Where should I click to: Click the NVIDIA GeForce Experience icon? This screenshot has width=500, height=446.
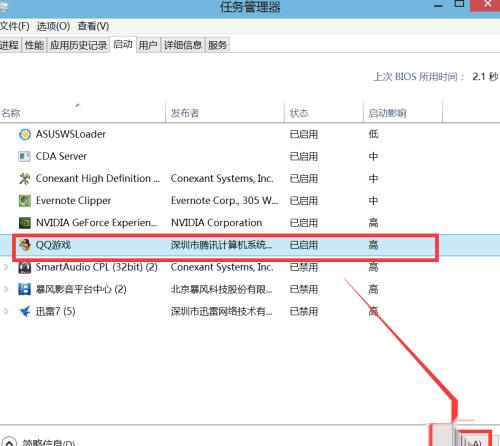click(x=24, y=223)
